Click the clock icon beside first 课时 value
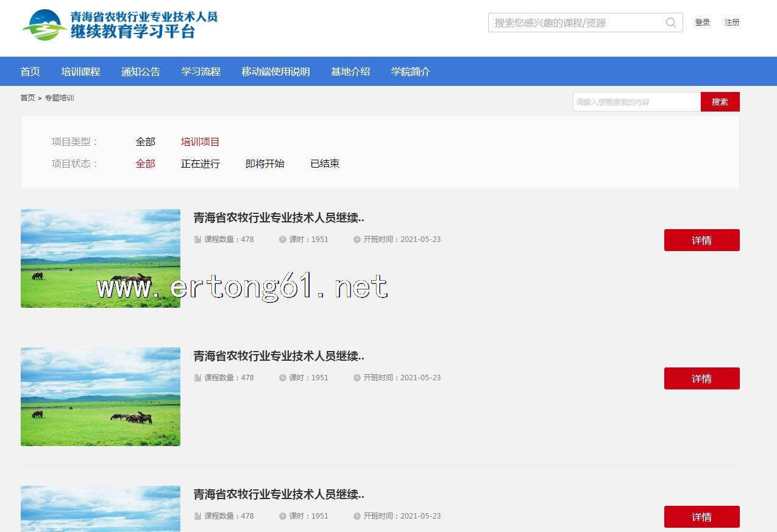 [283, 239]
